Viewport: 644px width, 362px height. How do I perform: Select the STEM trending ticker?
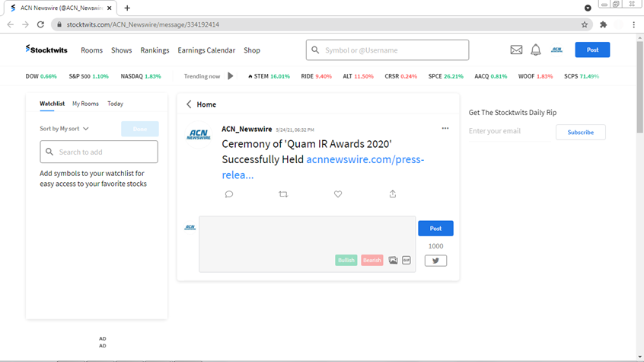click(269, 76)
